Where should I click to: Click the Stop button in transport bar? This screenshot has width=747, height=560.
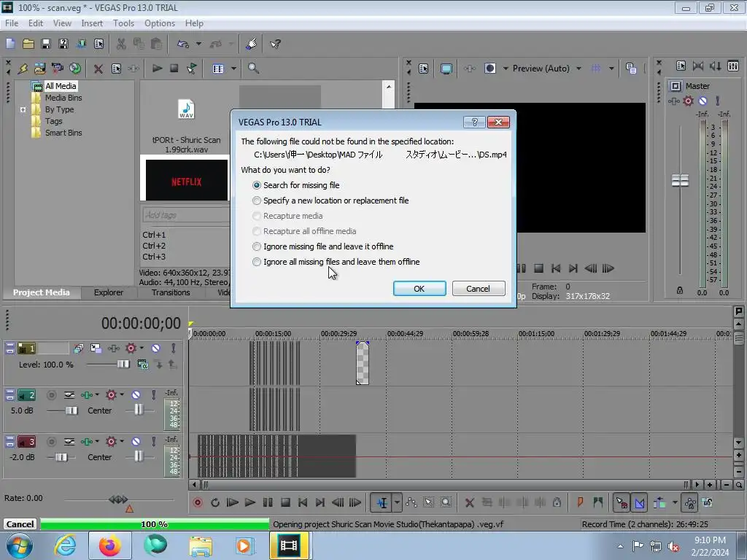[285, 502]
